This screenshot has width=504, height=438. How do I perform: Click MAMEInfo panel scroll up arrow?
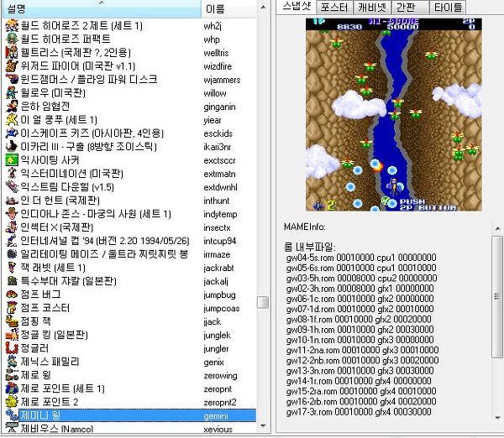click(x=497, y=228)
